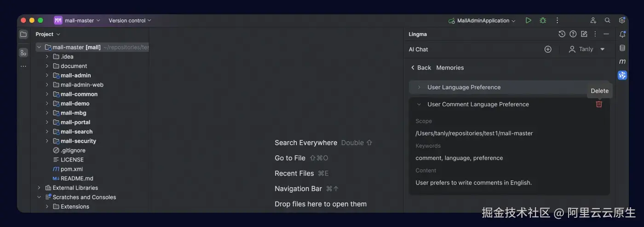The height and width of the screenshot is (227, 644).
Task: Collapse User Comment Language Preference entry
Action: click(419, 105)
